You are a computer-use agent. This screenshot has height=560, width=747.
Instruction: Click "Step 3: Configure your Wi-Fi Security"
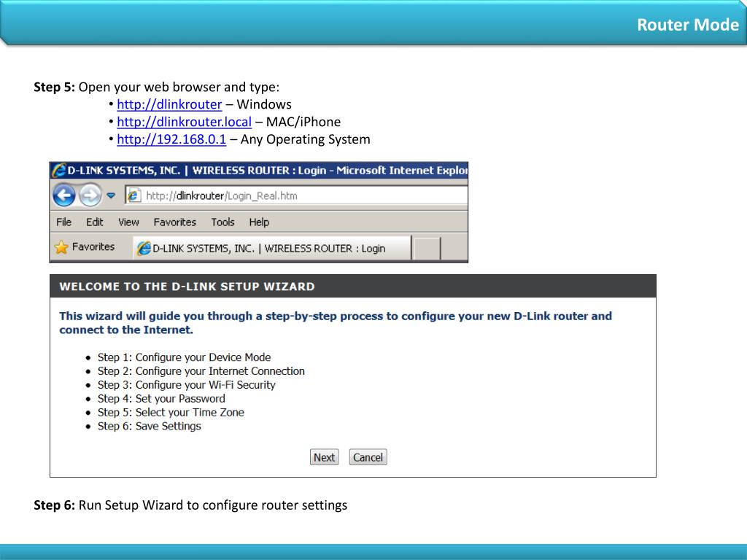click(186, 385)
